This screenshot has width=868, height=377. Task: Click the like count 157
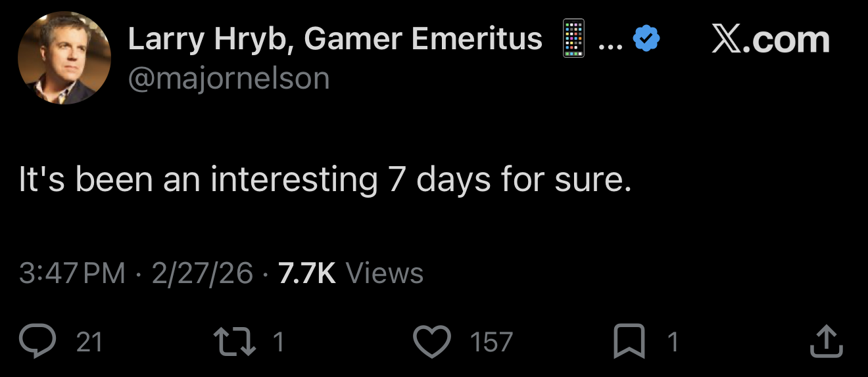click(491, 342)
